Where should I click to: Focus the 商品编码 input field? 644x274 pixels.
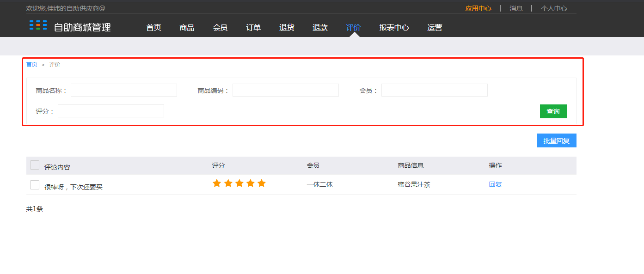pos(286,90)
